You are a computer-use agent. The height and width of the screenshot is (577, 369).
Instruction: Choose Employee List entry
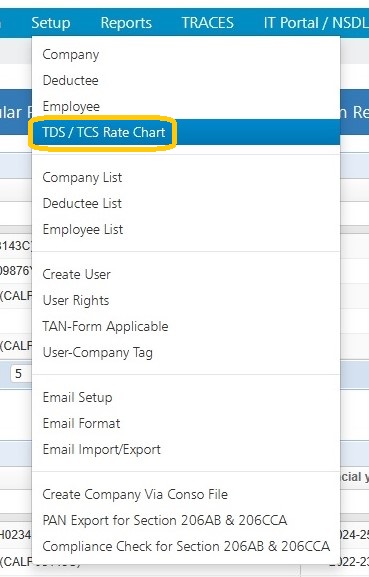click(x=186, y=229)
